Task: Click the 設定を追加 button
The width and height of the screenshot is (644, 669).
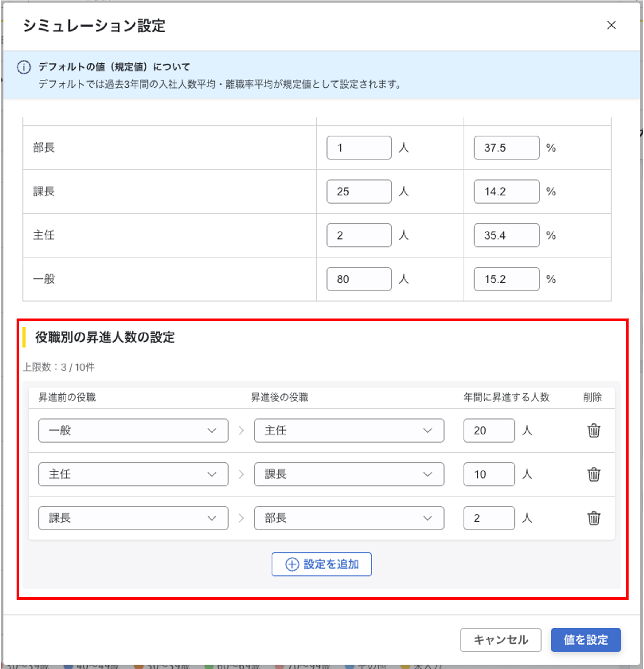Action: coord(321,564)
